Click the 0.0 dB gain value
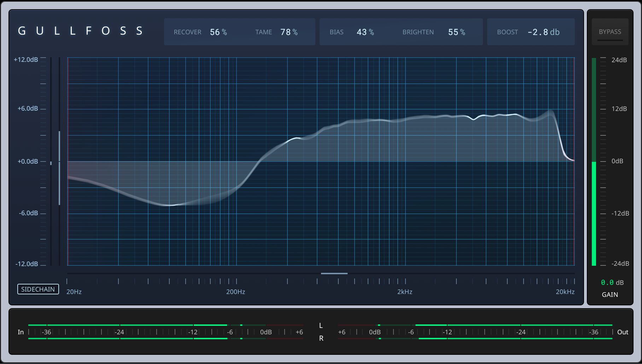This screenshot has height=364, width=642. coord(612,282)
